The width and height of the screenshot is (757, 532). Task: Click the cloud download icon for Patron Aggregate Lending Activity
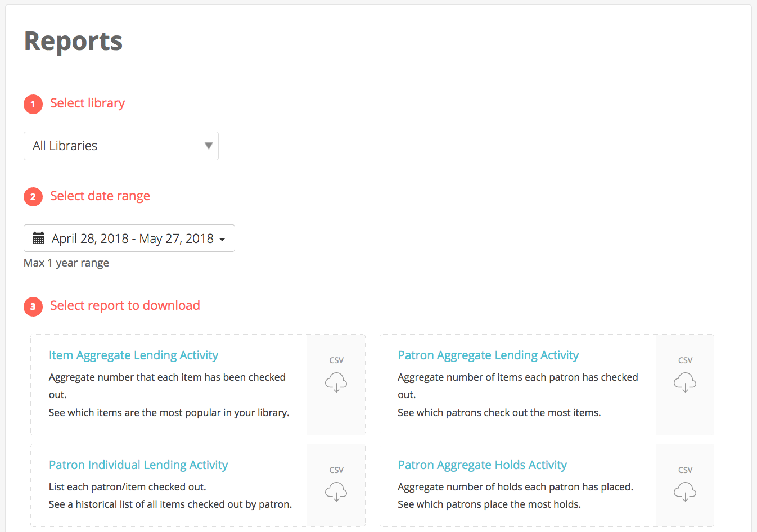[685, 382]
